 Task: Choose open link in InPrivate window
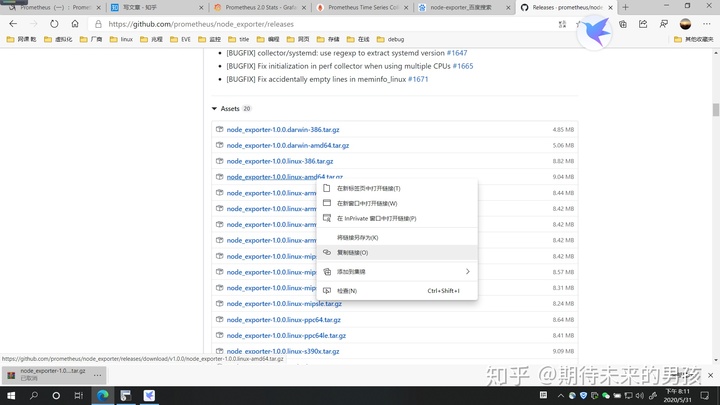pyautogui.click(x=397, y=219)
